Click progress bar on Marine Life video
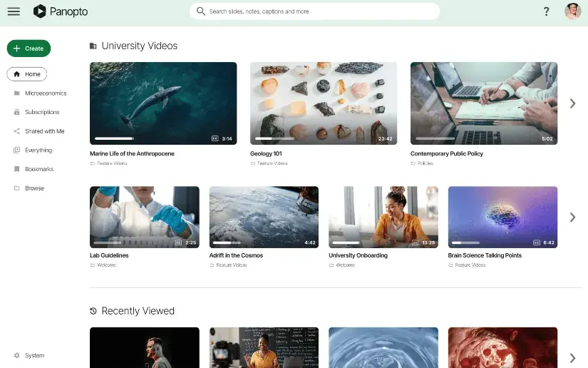 click(114, 138)
